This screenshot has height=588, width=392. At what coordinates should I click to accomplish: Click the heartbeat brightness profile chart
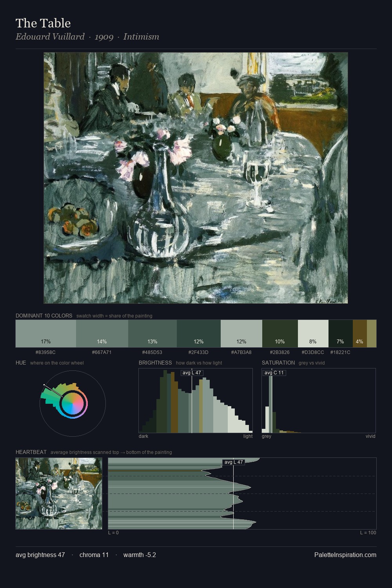pyautogui.click(x=242, y=494)
